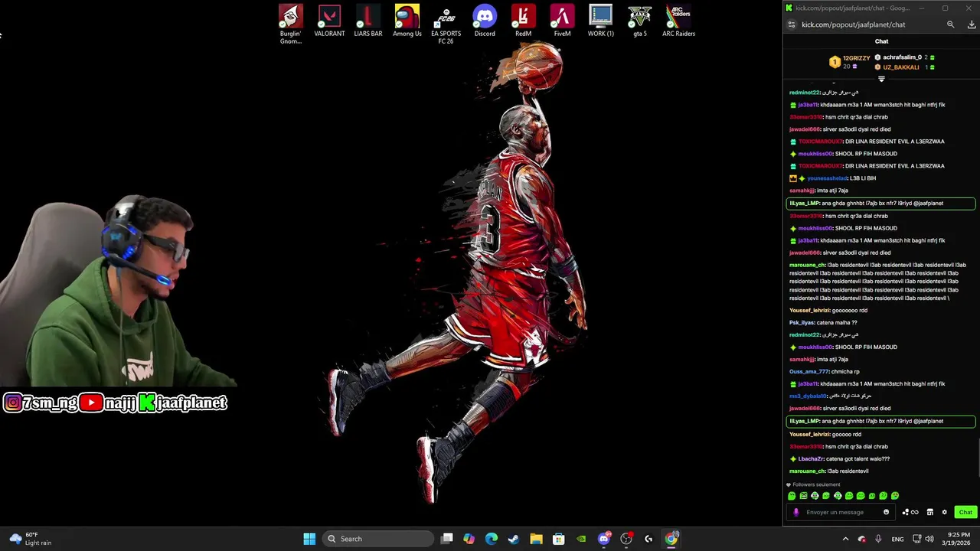
Task: Click the "Followers seulement" notice
Action: click(813, 484)
